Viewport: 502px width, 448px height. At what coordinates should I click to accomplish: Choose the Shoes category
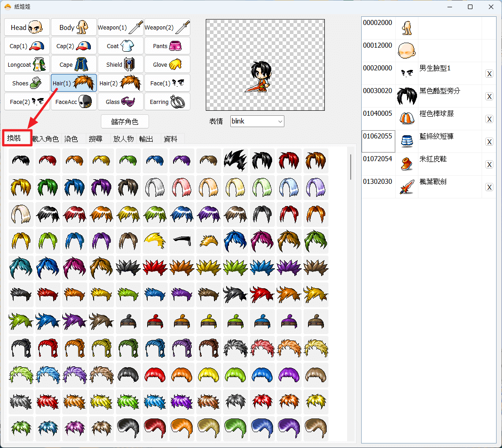[x=27, y=83]
